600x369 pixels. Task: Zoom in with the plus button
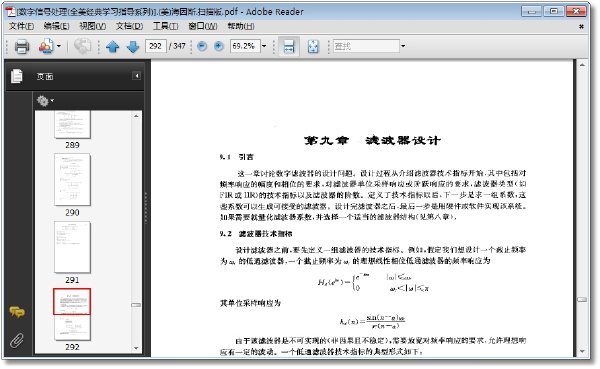click(219, 46)
